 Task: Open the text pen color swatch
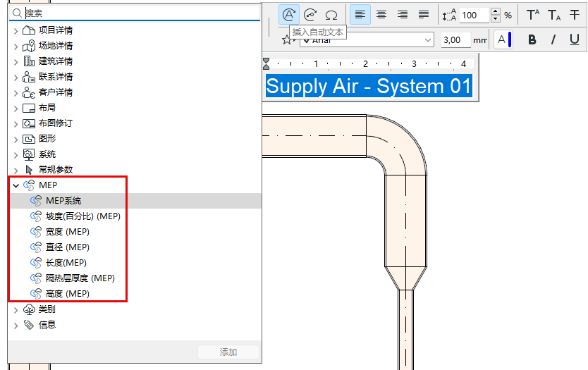click(503, 39)
